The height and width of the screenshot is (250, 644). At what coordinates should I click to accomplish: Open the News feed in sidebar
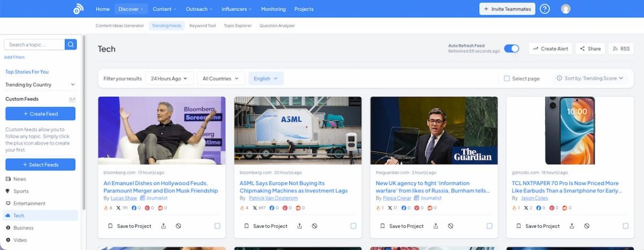[19, 179]
